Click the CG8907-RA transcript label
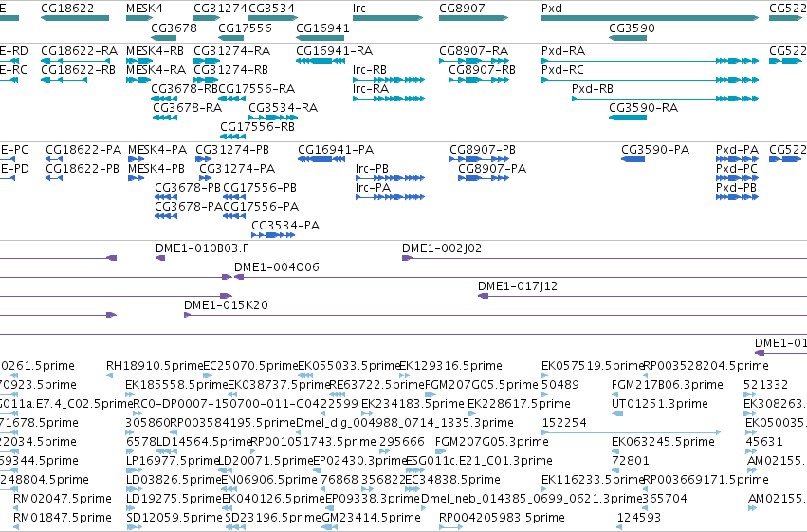The height and width of the screenshot is (532, 807). (473, 51)
